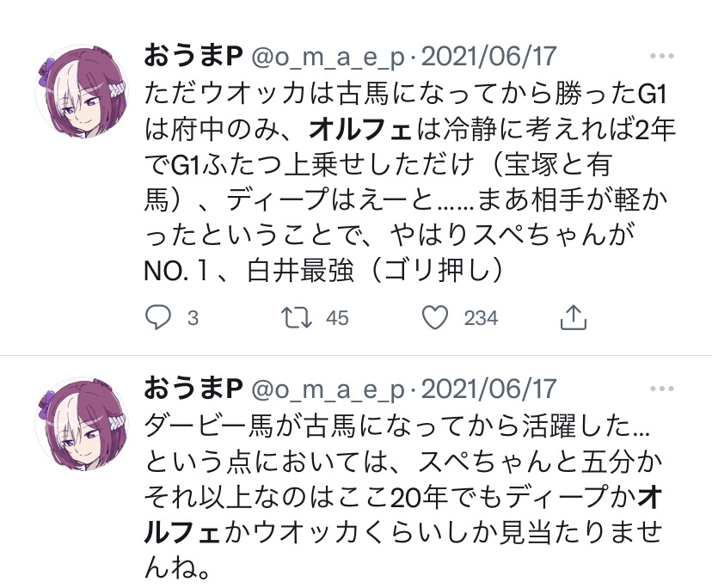The height and width of the screenshot is (588, 712).
Task: Select the bold オルフェ keyword in first tweet
Action: pos(359,130)
